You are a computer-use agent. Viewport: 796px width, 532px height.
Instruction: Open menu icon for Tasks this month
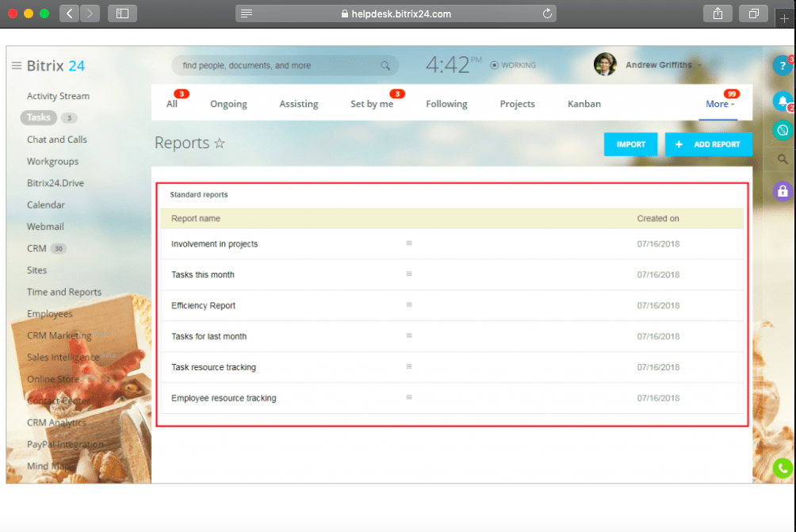(x=408, y=274)
